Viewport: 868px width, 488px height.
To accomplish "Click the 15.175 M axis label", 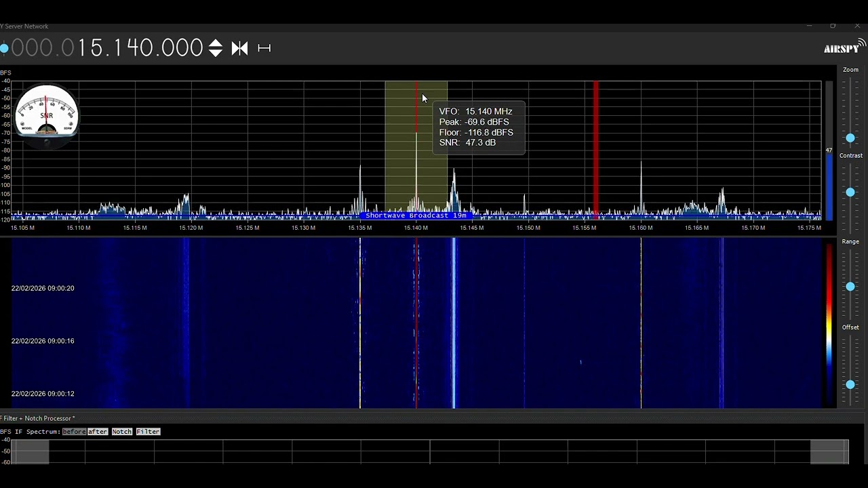I will pos(809,228).
